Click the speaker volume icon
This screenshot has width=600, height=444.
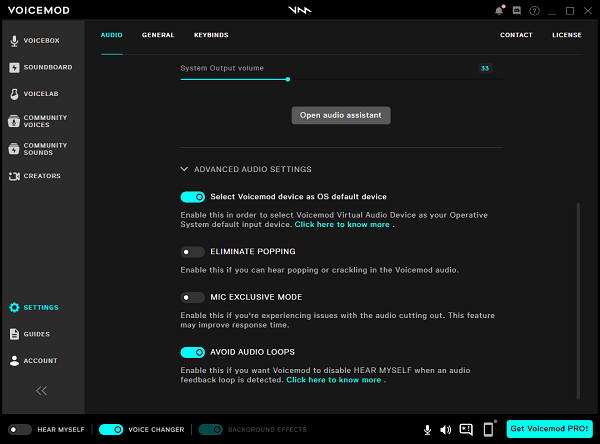tap(445, 430)
